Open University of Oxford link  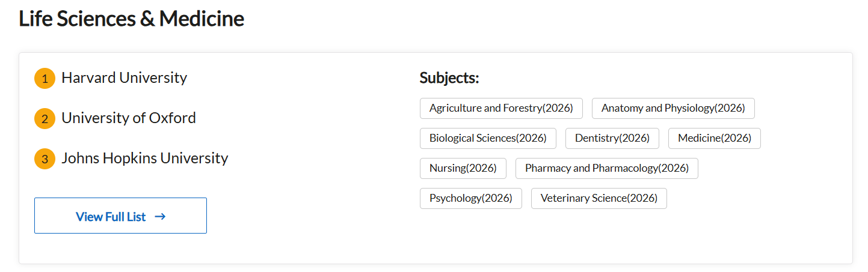[128, 118]
